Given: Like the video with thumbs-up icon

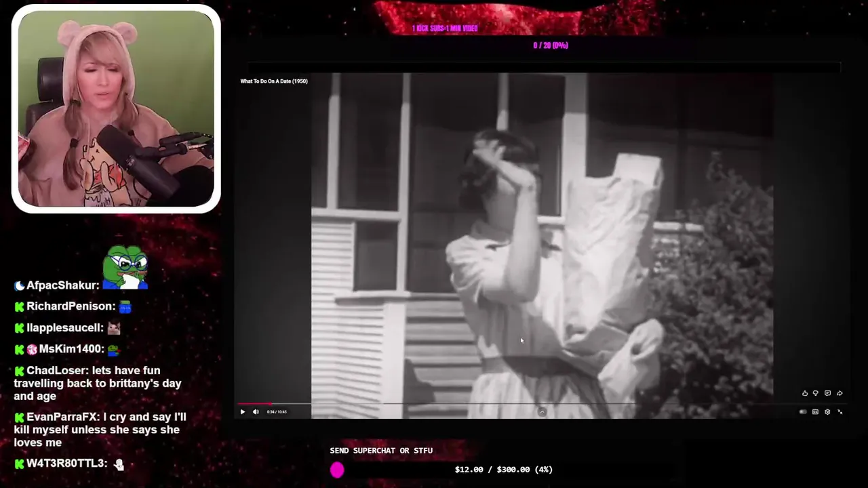Looking at the screenshot, I should point(805,393).
